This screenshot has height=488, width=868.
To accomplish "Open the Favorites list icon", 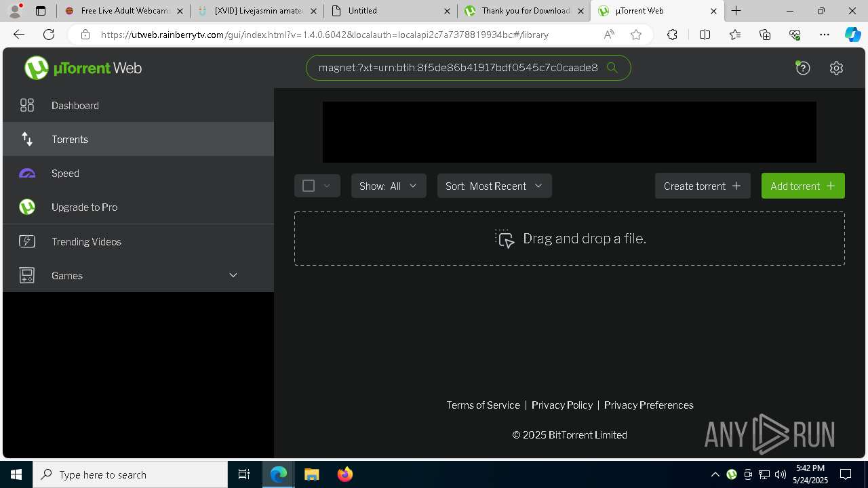I will 735,35.
